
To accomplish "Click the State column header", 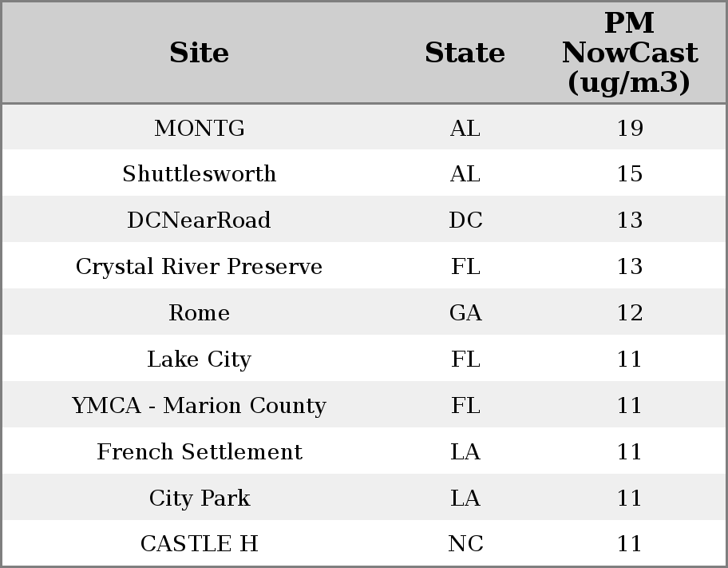I will pyautogui.click(x=465, y=53).
